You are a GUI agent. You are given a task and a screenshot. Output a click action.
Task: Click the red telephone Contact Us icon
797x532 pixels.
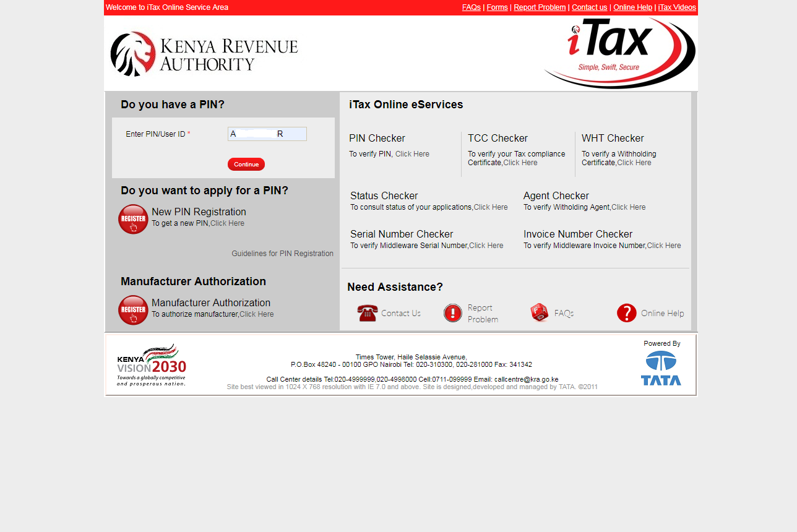[x=367, y=313]
